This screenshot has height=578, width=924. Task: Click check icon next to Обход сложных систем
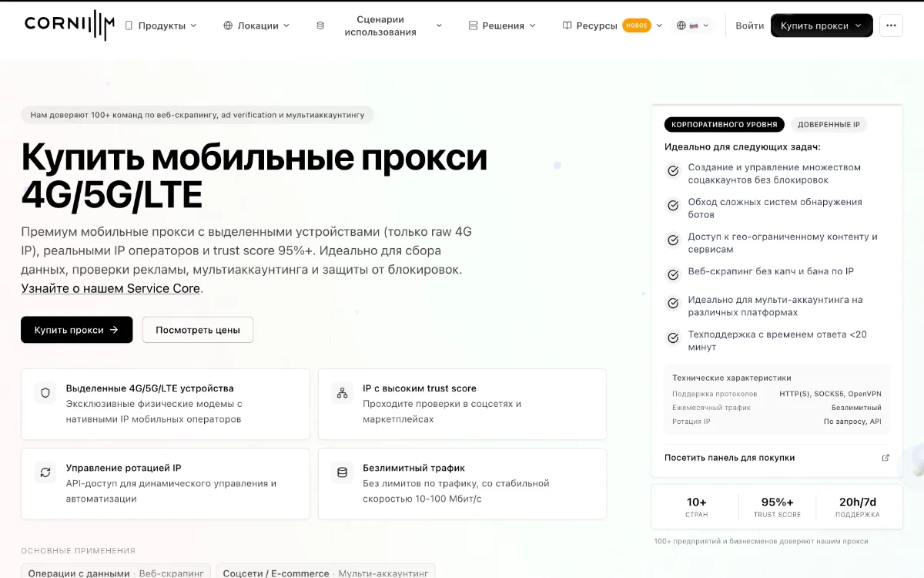(x=673, y=205)
